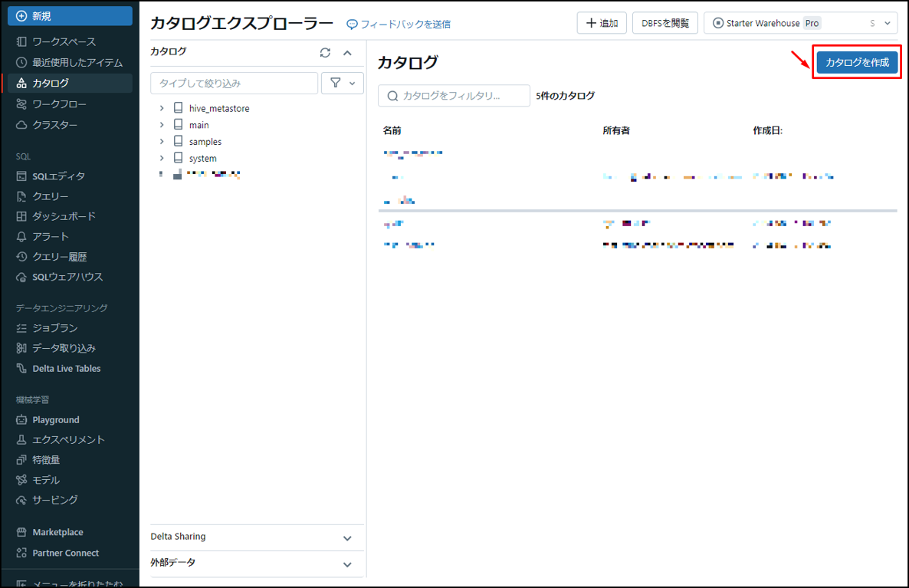Open the filter icon dropdown
The image size is (909, 588).
click(x=343, y=83)
